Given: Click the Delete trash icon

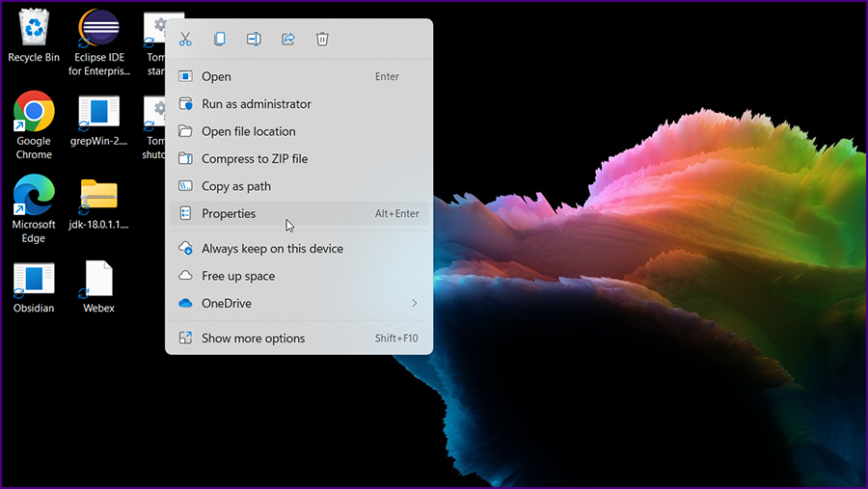Looking at the screenshot, I should coord(322,40).
